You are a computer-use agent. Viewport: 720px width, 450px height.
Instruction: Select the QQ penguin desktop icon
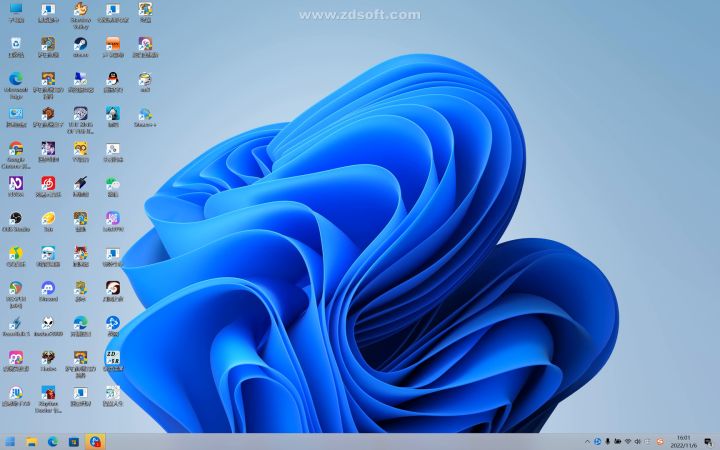click(112, 82)
